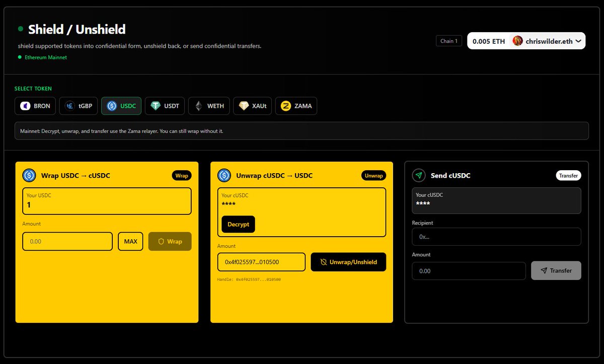
Task: Focus the Unwrap amount handle field
Action: pyautogui.click(x=262, y=262)
